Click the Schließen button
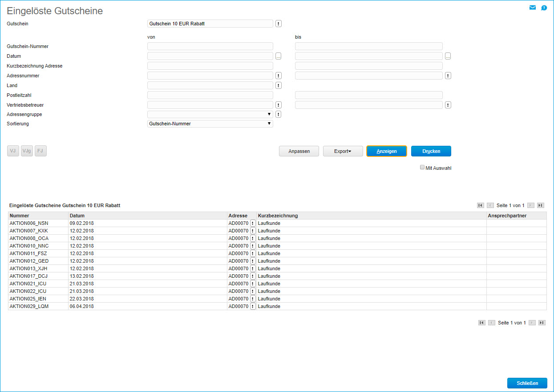The image size is (554, 392). (527, 383)
